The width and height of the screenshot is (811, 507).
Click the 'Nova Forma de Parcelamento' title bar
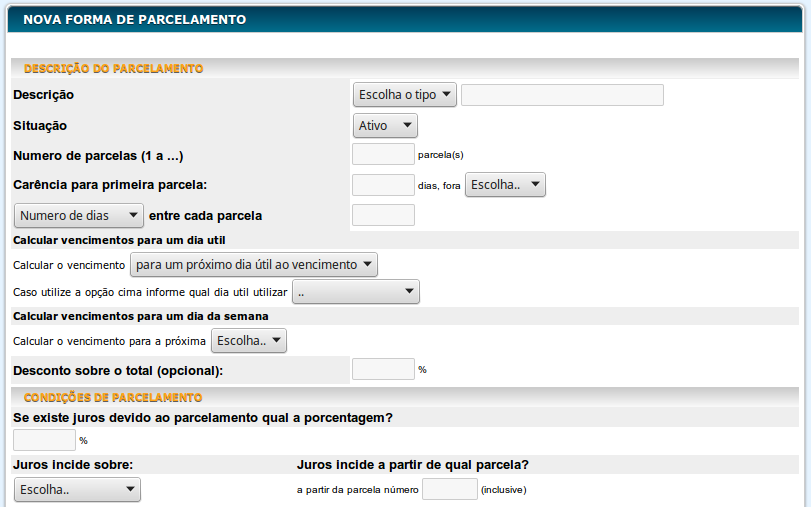point(134,19)
